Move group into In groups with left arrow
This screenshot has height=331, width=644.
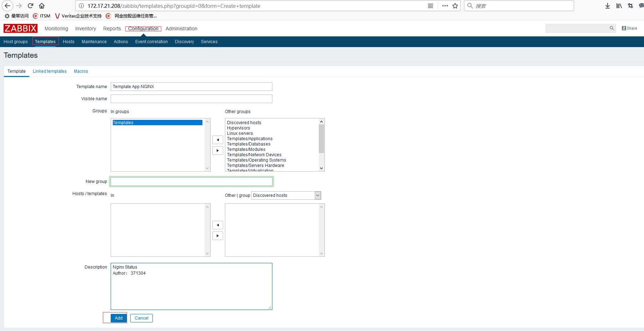point(218,140)
